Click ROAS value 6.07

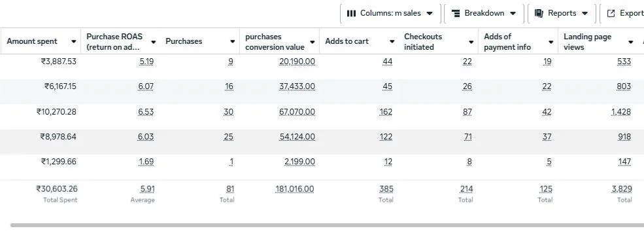146,86
